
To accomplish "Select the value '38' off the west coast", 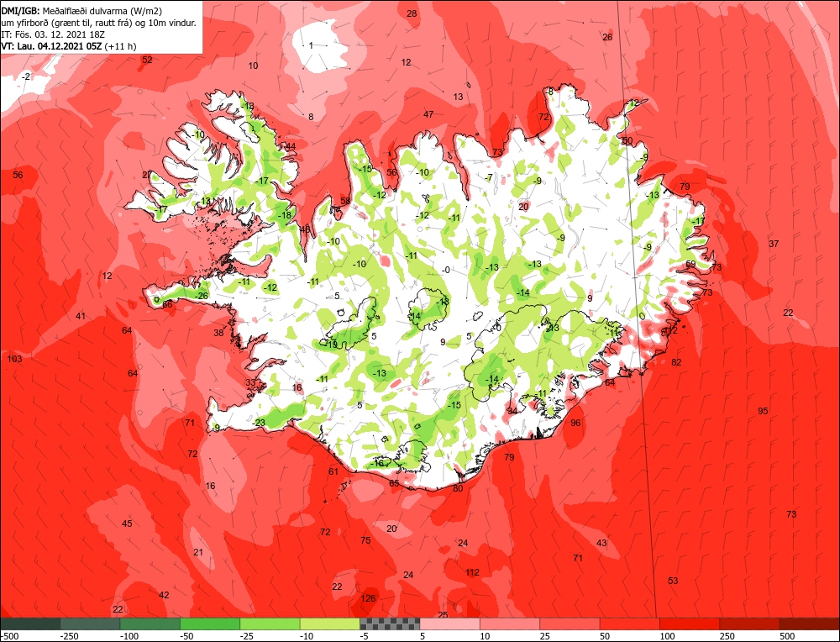I will [218, 333].
